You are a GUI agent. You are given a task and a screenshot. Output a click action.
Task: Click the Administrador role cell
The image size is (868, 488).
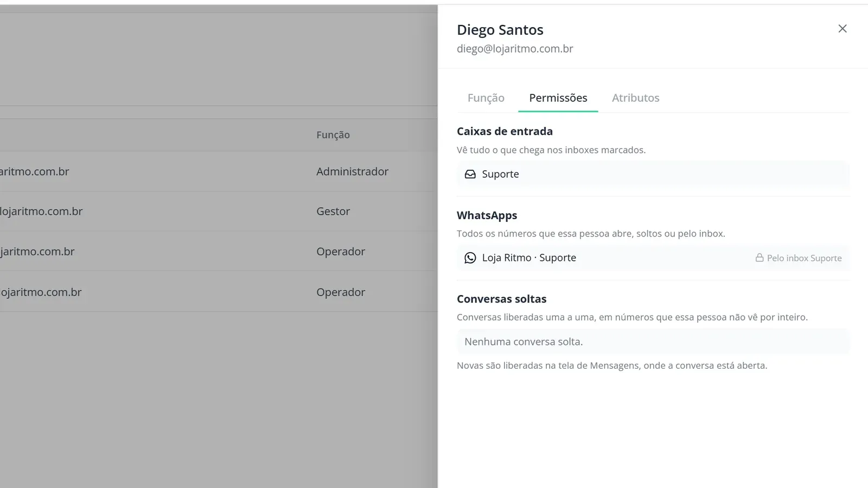pos(353,171)
